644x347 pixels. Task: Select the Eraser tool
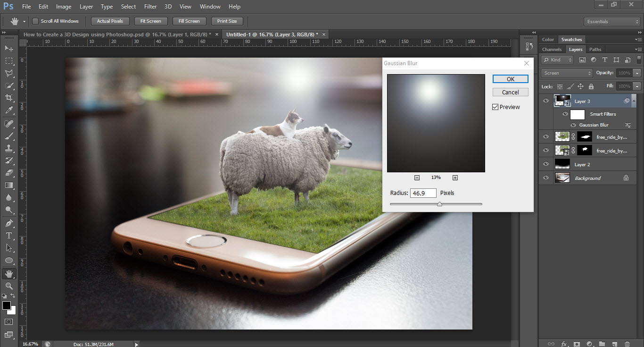click(x=9, y=173)
